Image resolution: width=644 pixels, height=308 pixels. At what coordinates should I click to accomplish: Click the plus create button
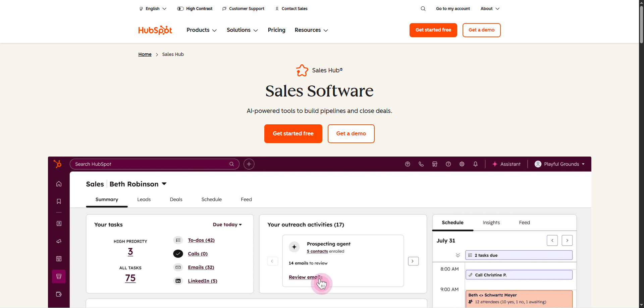point(249,164)
